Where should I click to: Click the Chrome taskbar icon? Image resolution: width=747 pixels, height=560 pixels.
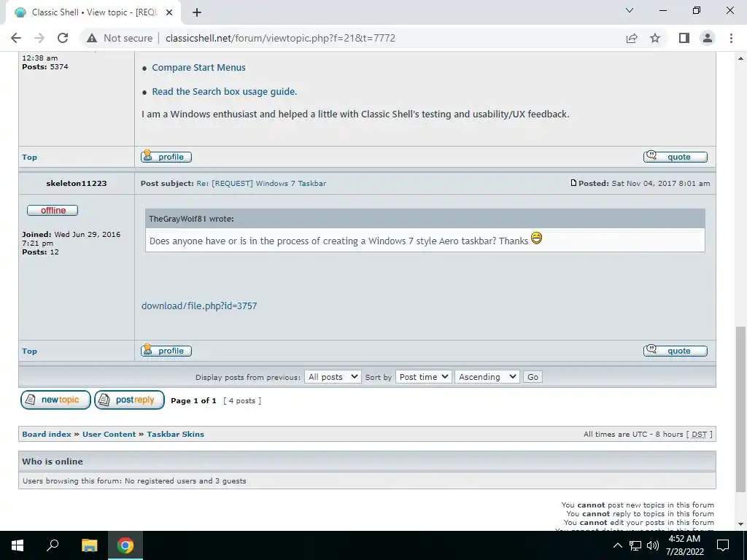pos(125,545)
